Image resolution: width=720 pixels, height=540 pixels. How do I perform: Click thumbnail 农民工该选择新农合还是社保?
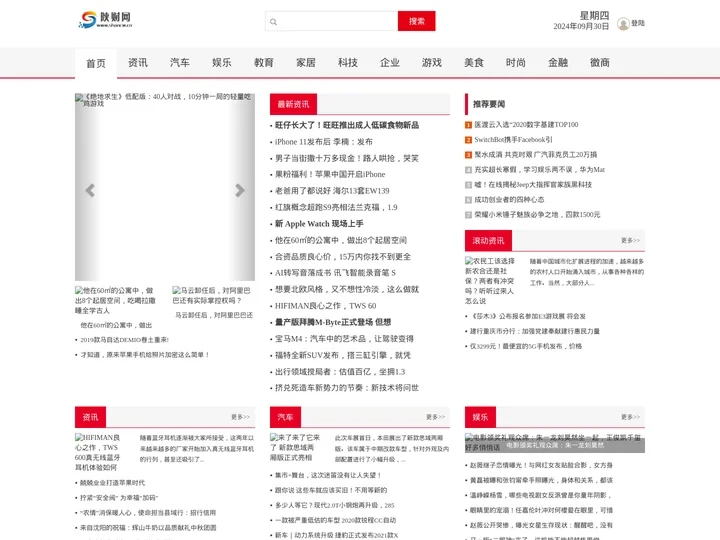[491, 281]
